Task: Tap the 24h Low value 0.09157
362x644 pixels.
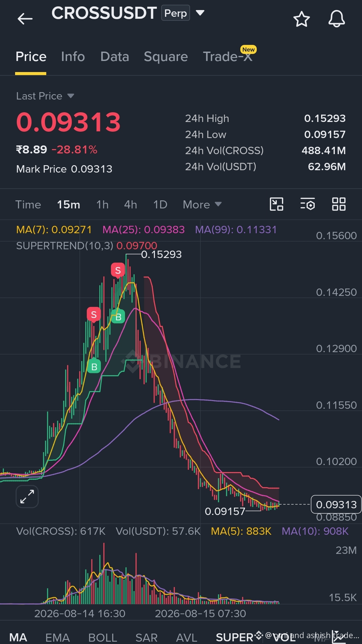Action: (x=325, y=134)
